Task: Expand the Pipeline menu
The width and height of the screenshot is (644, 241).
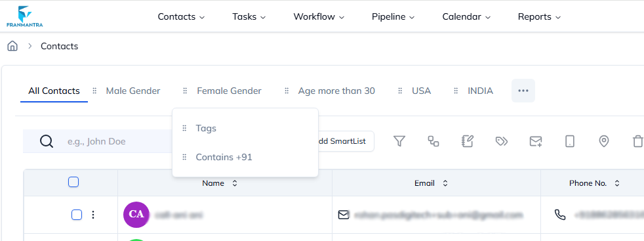Action: pos(393,17)
